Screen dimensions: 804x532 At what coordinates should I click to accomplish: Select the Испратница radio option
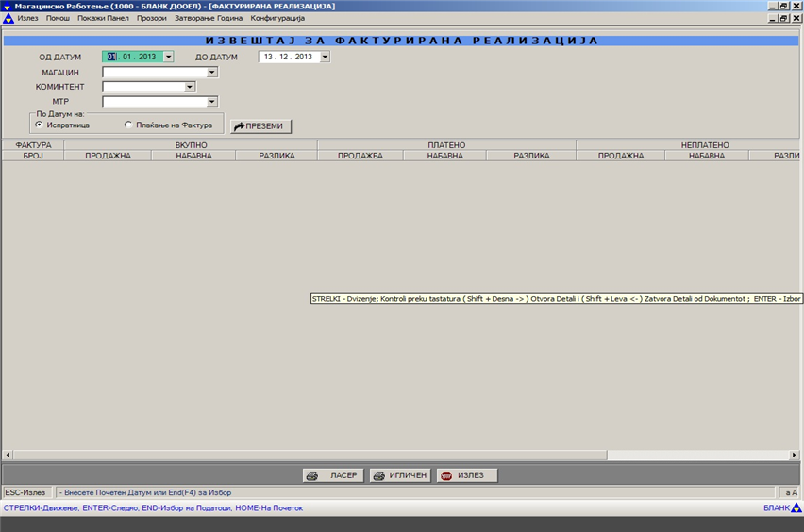(x=39, y=125)
